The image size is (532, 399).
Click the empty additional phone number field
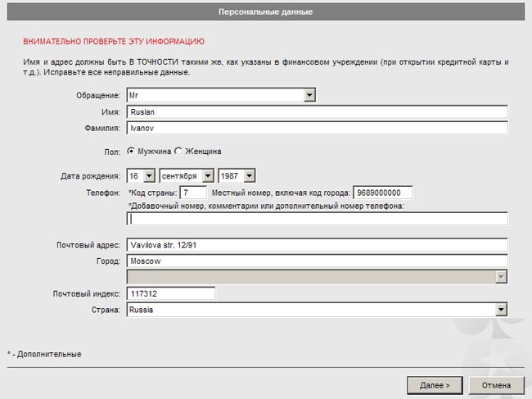[x=317, y=219]
